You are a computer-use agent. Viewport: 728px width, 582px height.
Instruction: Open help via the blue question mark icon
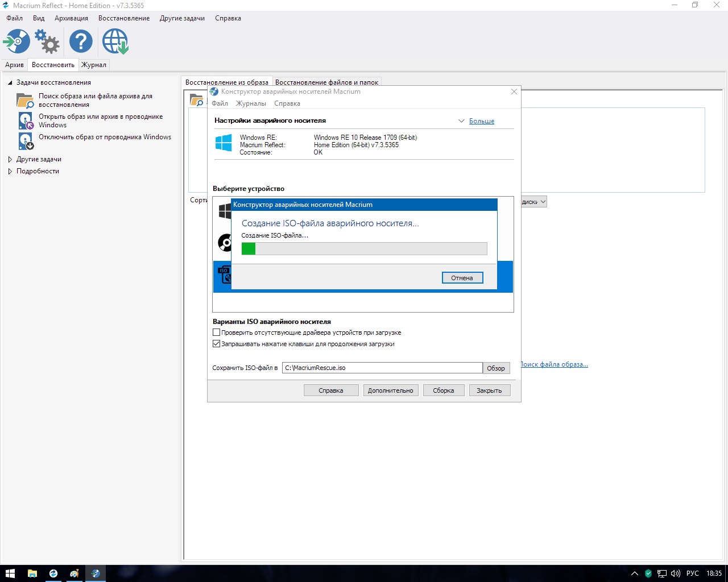click(81, 41)
